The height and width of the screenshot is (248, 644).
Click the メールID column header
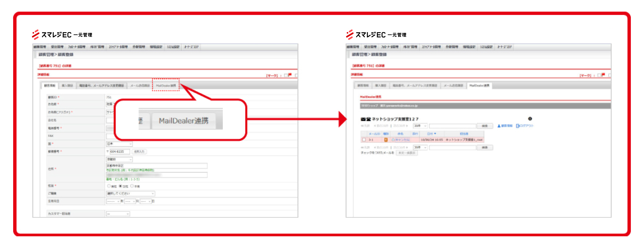click(374, 134)
